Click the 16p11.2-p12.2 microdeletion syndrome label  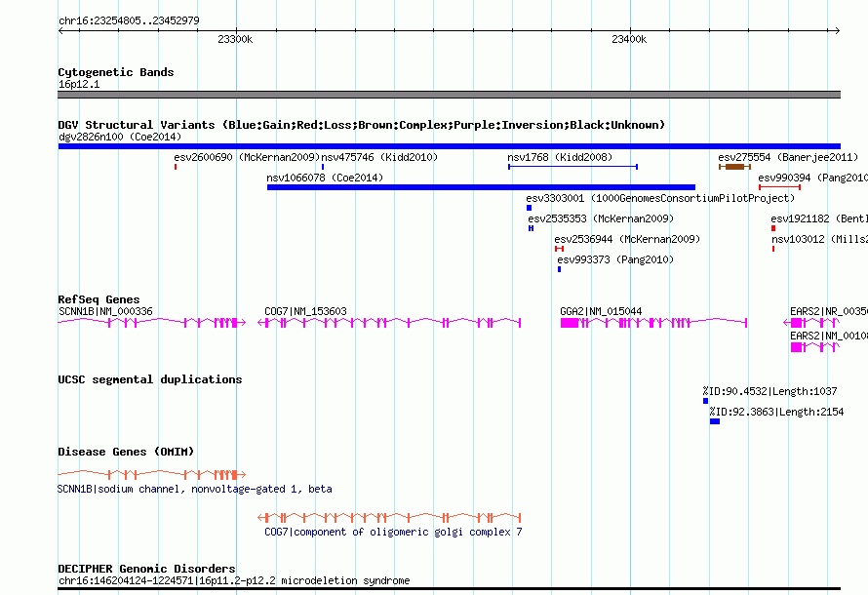234,580
